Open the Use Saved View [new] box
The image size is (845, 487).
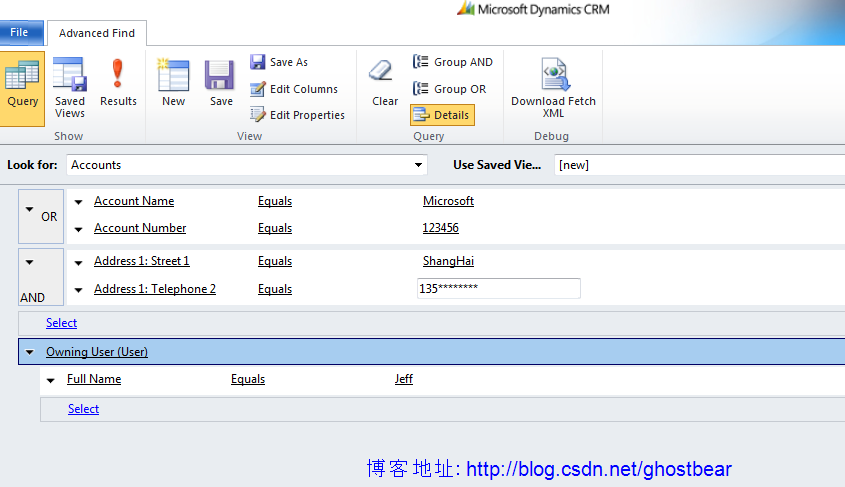pyautogui.click(x=699, y=165)
